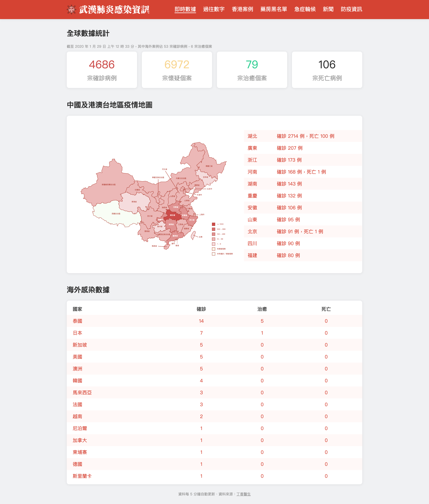Open the 藥房黑名單 page
The image size is (429, 504).
pyautogui.click(x=274, y=9)
